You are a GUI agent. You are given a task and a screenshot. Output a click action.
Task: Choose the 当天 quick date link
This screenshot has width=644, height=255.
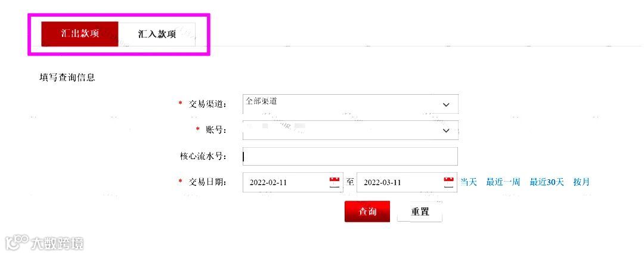[x=469, y=182]
